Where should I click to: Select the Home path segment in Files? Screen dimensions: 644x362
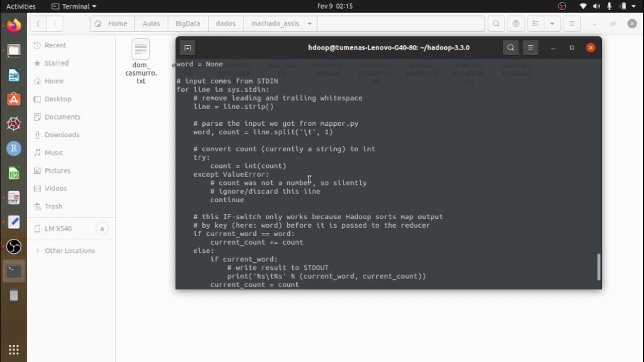pos(112,24)
